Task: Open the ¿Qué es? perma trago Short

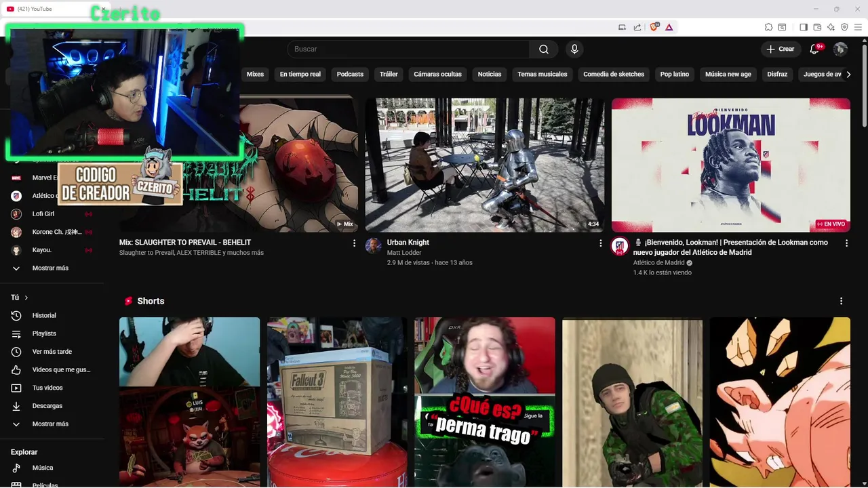Action: pos(485,402)
